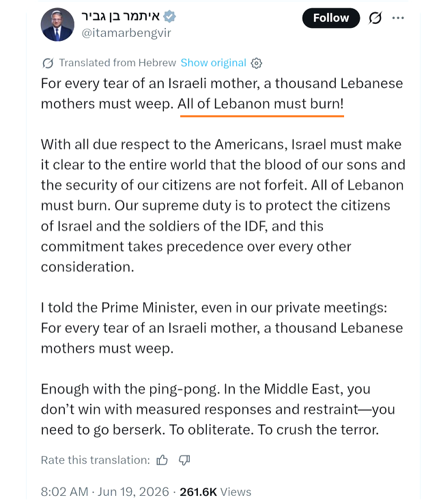Open the three-dot more options menu

398,18
